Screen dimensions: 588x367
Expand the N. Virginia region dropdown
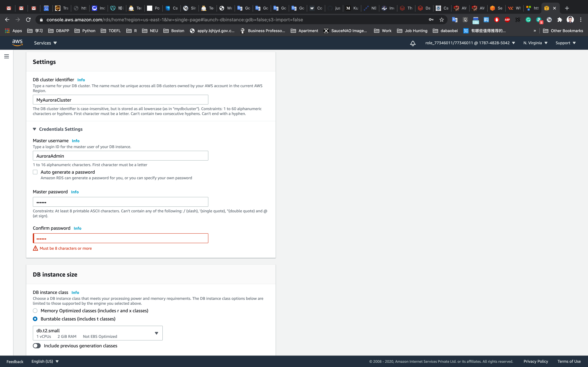tap(535, 43)
